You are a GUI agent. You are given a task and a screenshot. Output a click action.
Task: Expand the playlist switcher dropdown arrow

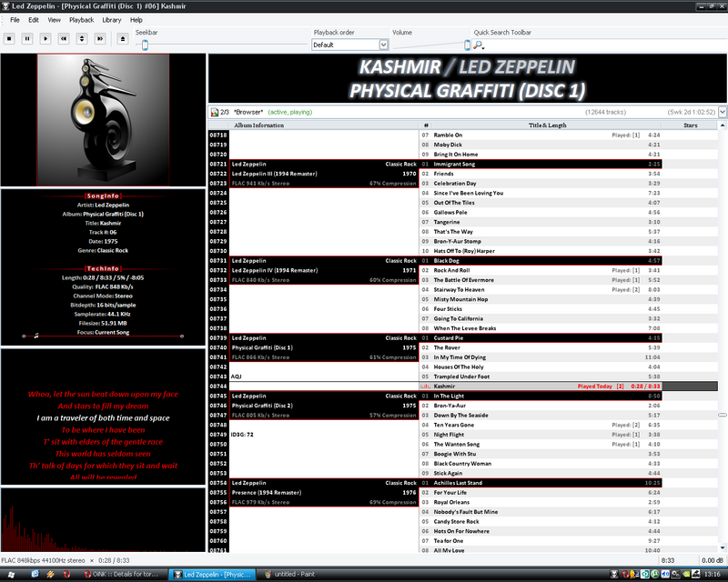(723, 112)
